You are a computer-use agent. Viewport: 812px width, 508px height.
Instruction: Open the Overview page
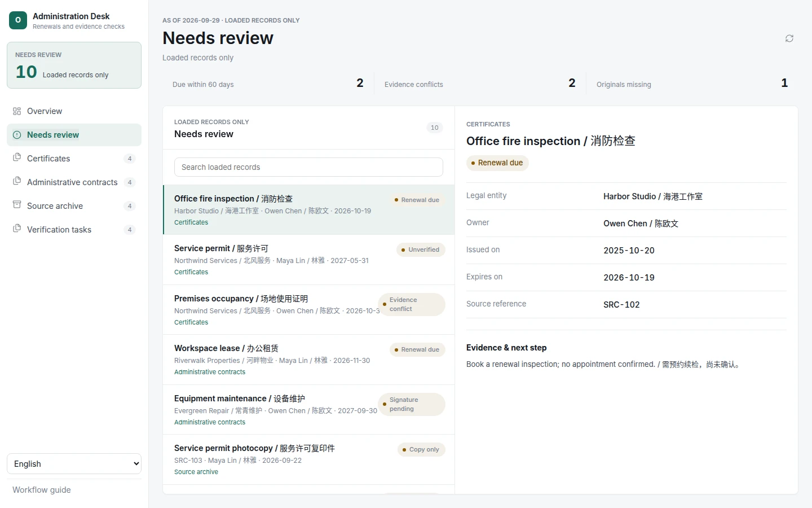pyautogui.click(x=74, y=111)
